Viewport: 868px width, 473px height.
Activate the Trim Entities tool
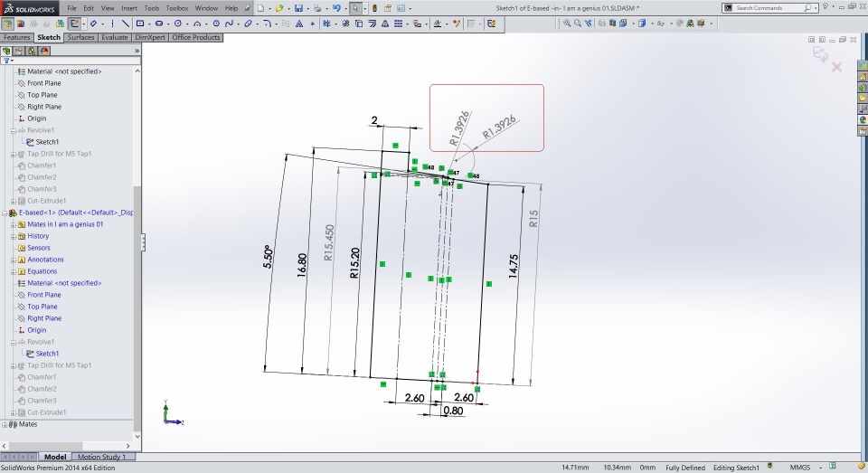(x=326, y=24)
